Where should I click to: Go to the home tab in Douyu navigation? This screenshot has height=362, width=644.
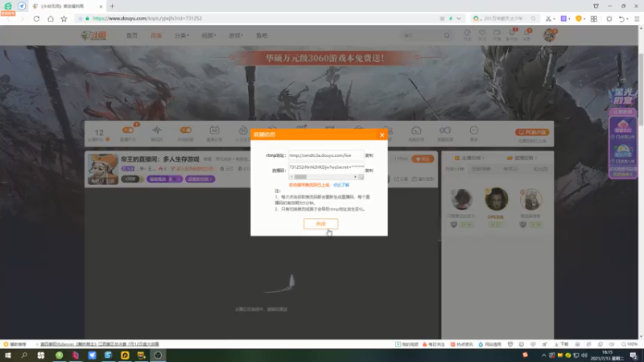pos(132,35)
